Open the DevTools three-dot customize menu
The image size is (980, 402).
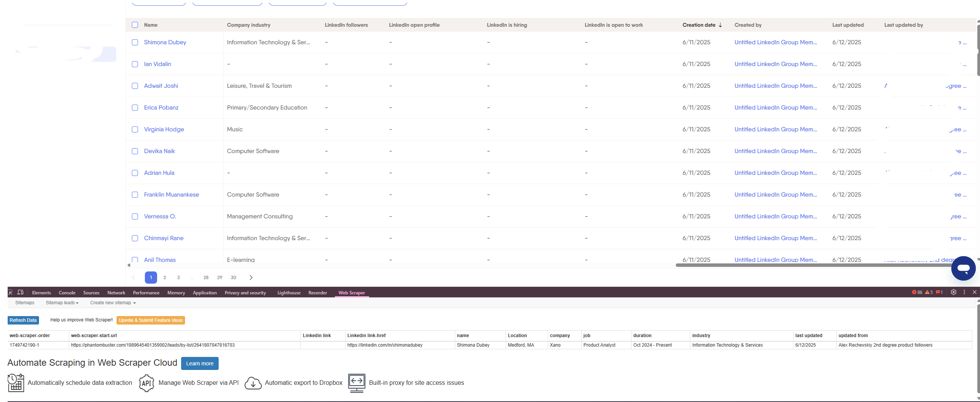[964, 292]
